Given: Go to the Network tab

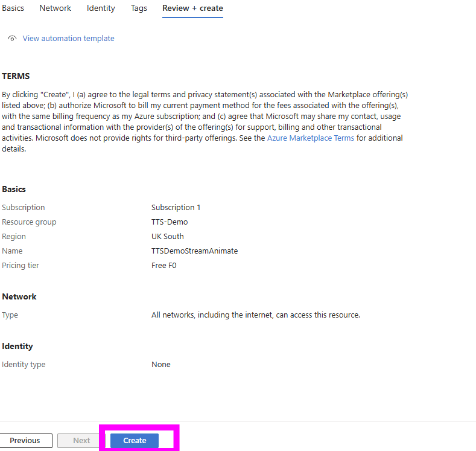Looking at the screenshot, I should tap(55, 8).
